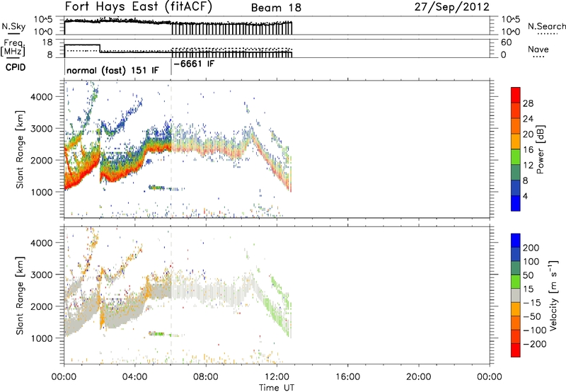Click the '4000' tick on the power plot
This screenshot has height=392, width=566.
41,97
